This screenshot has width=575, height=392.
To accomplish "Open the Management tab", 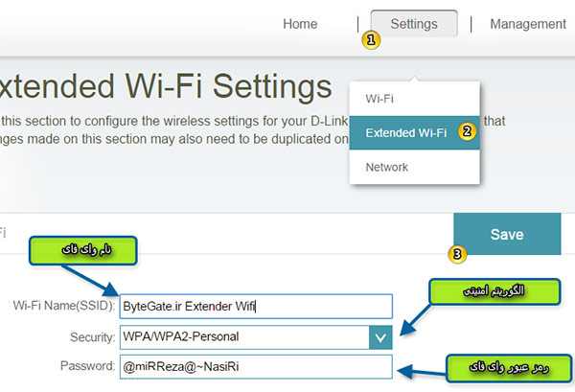I will (528, 24).
